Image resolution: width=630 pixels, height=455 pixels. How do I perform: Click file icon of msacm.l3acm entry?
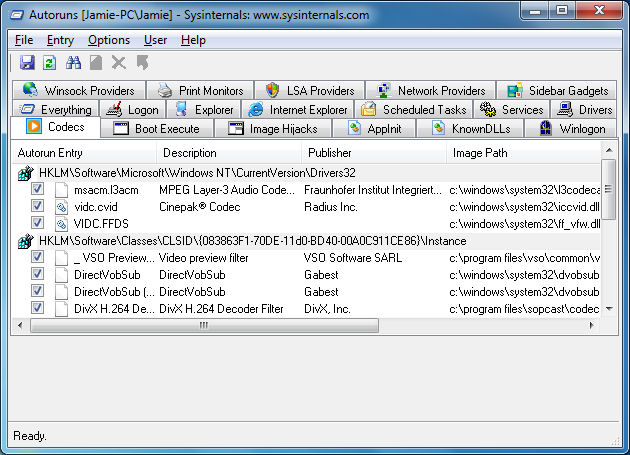(x=61, y=190)
